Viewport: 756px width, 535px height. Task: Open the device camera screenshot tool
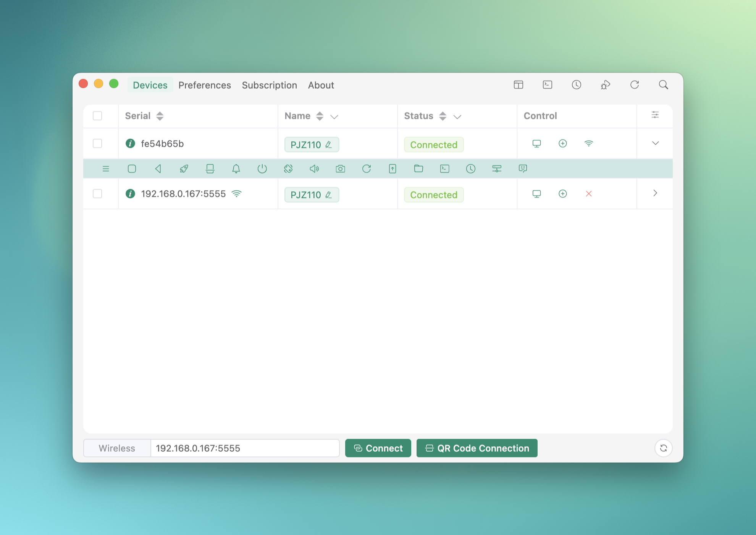coord(340,169)
